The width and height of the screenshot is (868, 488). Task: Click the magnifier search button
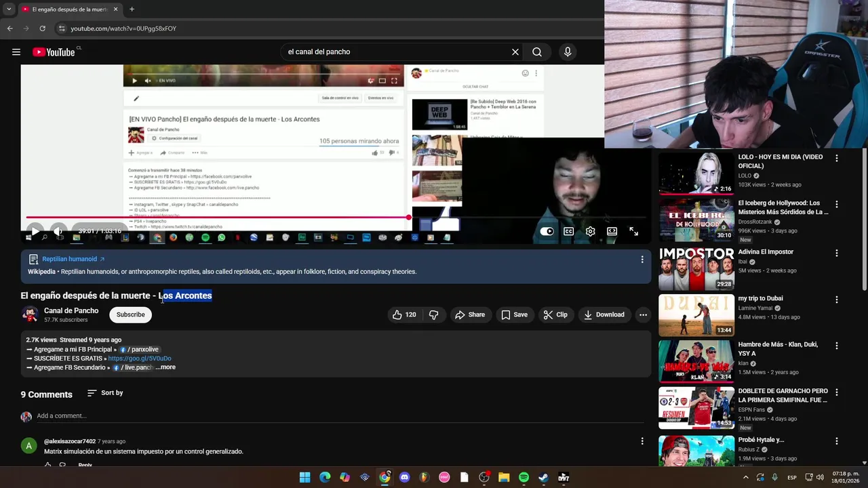[x=537, y=52]
